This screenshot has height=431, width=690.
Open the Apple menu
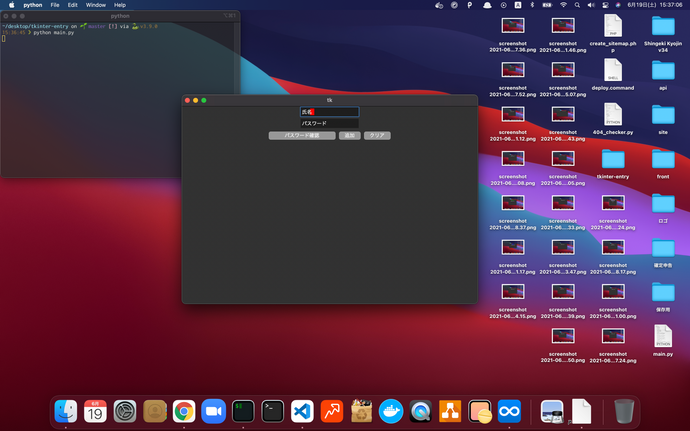pyautogui.click(x=12, y=5)
